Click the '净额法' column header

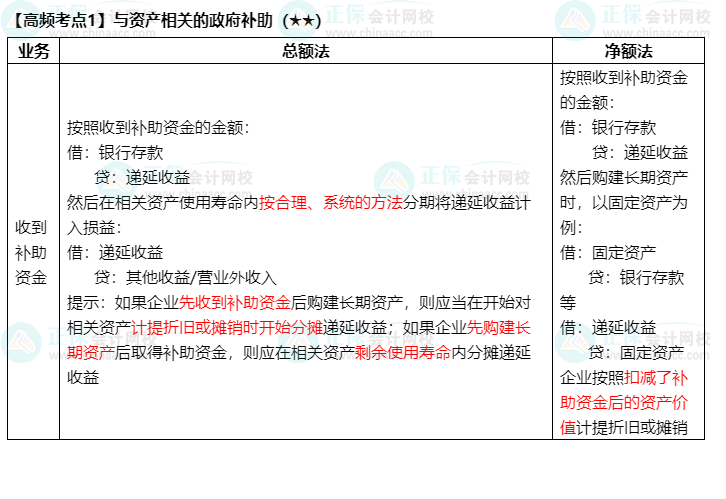[628, 51]
